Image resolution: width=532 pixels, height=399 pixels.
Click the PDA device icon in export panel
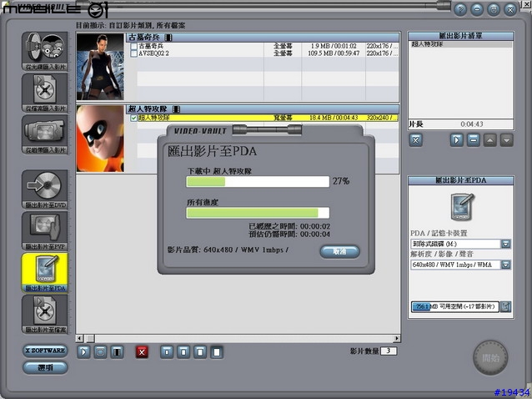point(462,207)
